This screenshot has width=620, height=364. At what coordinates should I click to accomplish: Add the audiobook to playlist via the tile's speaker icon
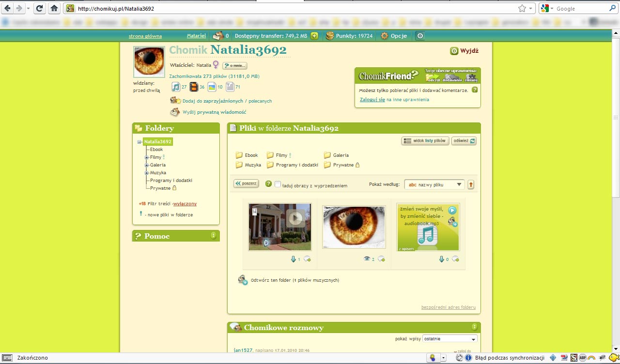453,222
